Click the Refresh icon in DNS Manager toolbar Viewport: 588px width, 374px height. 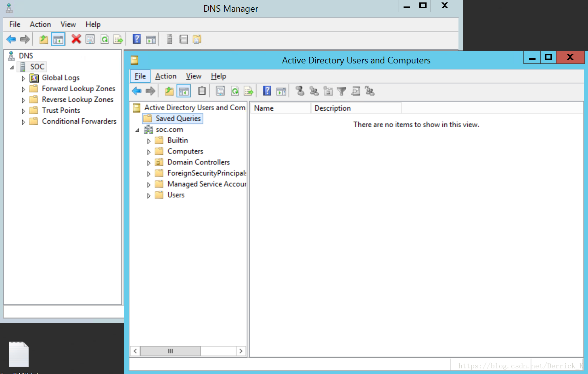pos(105,39)
